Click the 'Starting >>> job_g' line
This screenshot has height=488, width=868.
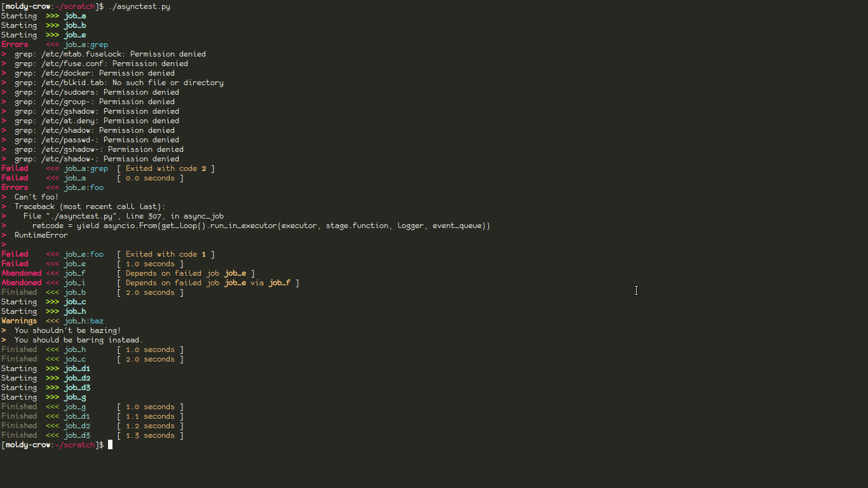44,397
